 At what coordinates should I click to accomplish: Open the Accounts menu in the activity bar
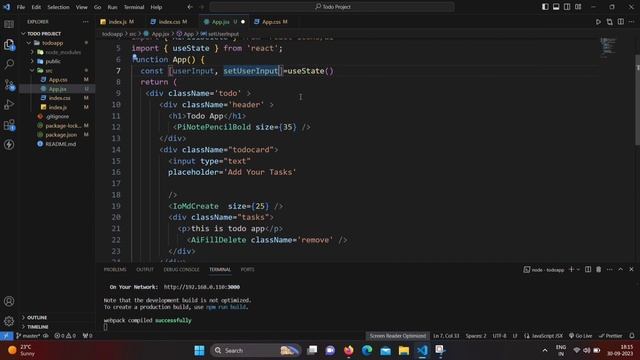tap(9, 301)
